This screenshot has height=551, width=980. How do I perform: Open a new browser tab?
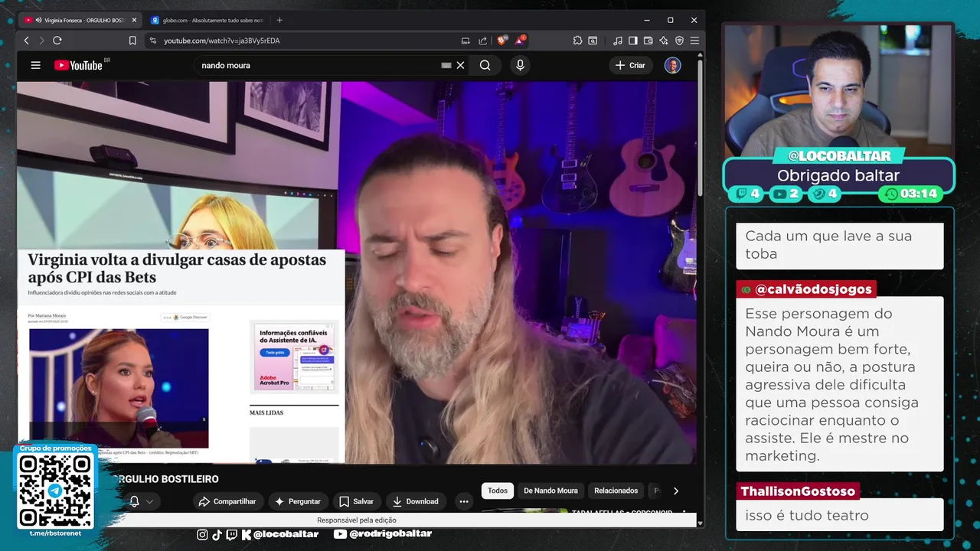click(x=279, y=20)
